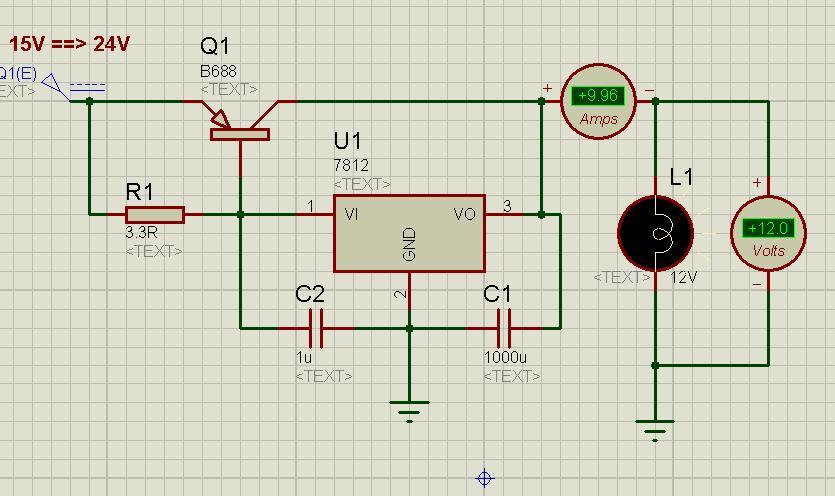Click junction dot below lamp at ground
The image size is (835, 496).
click(656, 366)
